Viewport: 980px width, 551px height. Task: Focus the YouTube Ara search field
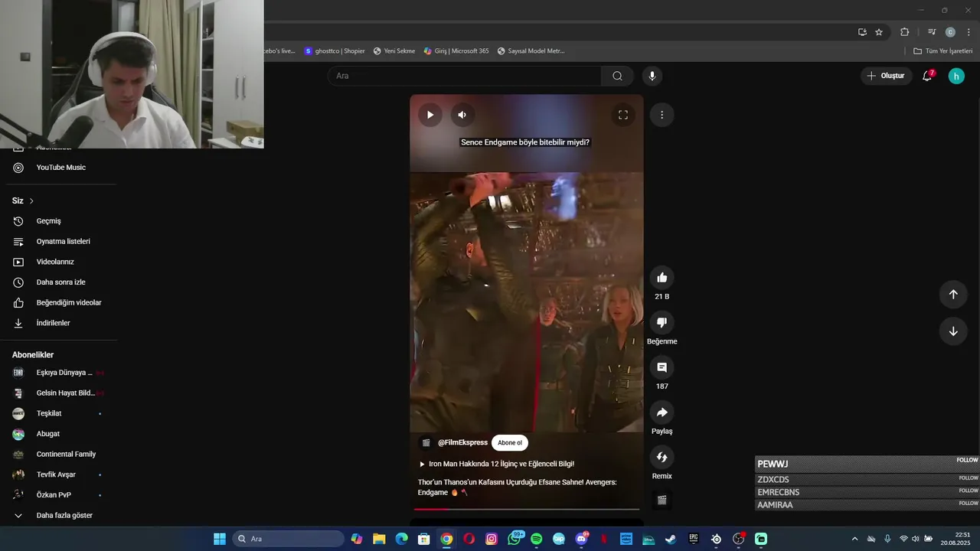pyautogui.click(x=465, y=76)
